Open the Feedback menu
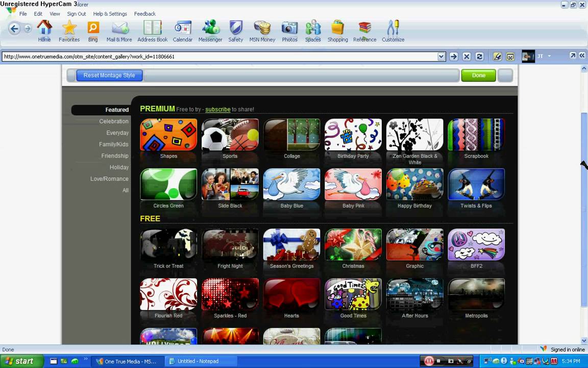 click(x=145, y=14)
